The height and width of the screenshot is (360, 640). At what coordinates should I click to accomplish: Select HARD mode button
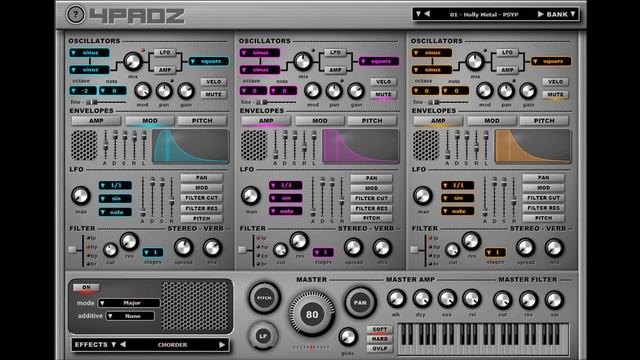pos(380,339)
